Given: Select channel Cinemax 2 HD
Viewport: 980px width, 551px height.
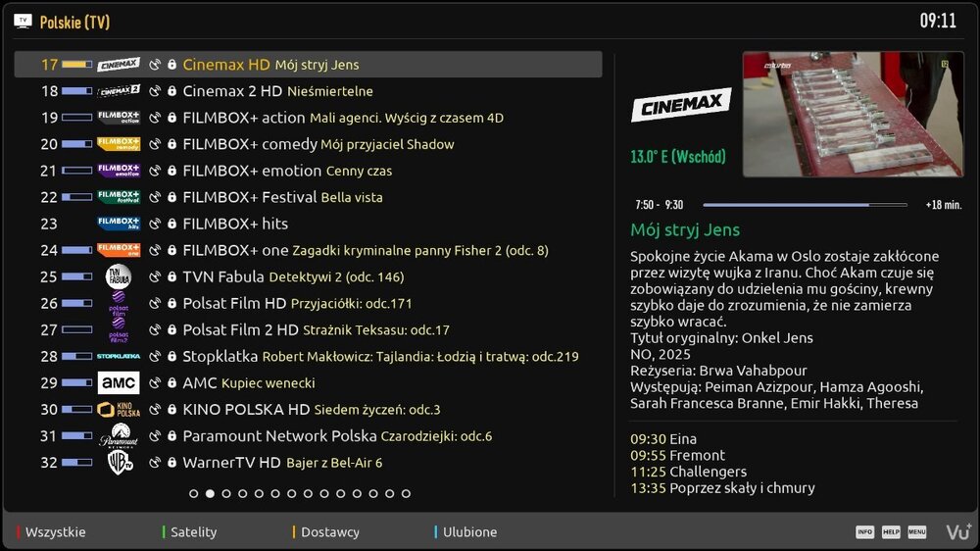Looking at the screenshot, I should (x=308, y=90).
